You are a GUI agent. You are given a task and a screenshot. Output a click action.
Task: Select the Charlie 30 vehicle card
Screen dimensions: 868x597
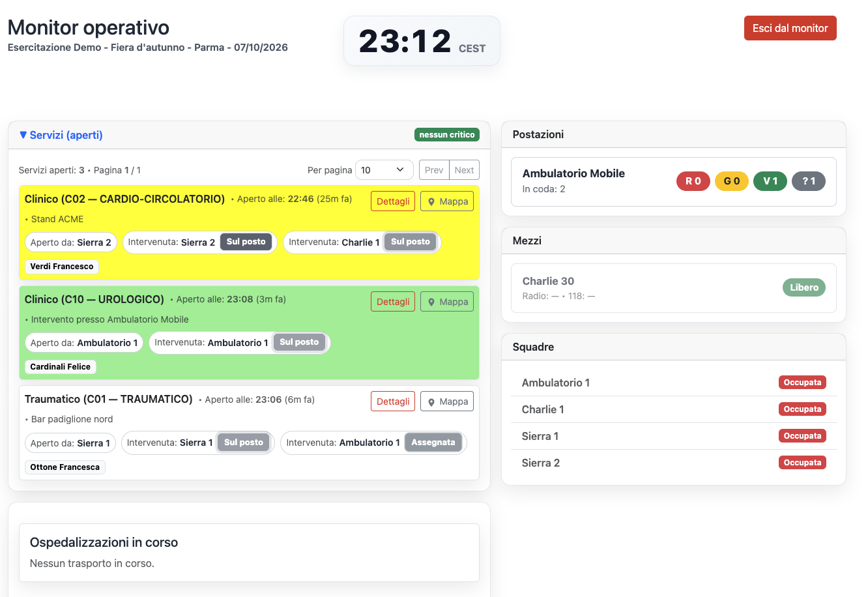click(674, 288)
